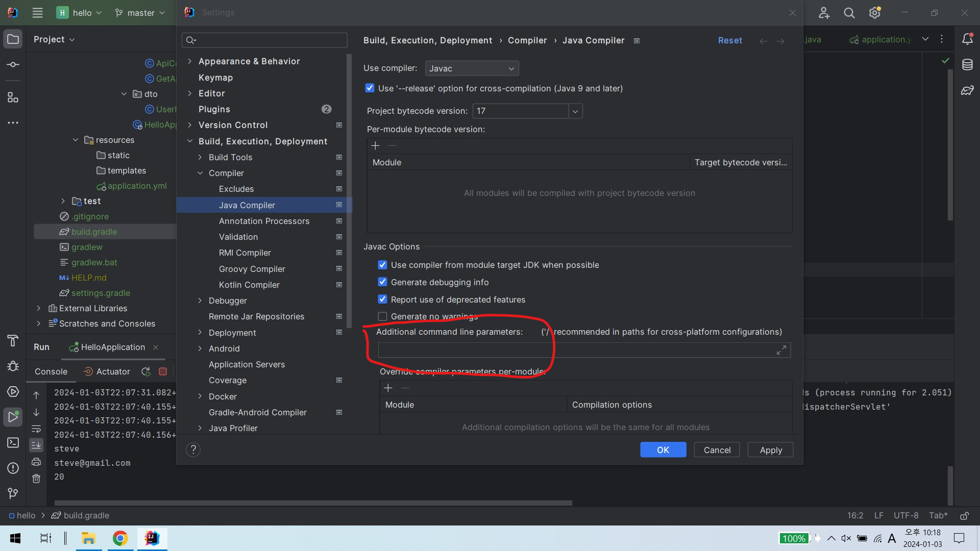Expand the Build Tools settings node
The width and height of the screenshot is (980, 551).
coord(200,157)
